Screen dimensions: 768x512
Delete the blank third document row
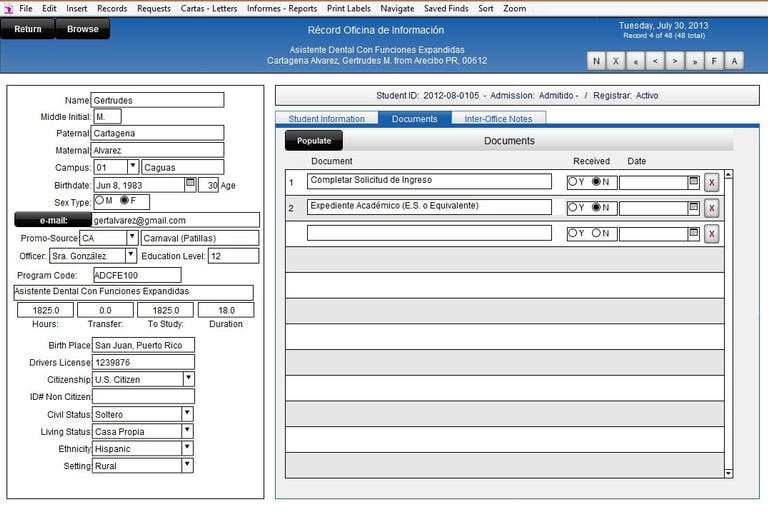(x=712, y=234)
